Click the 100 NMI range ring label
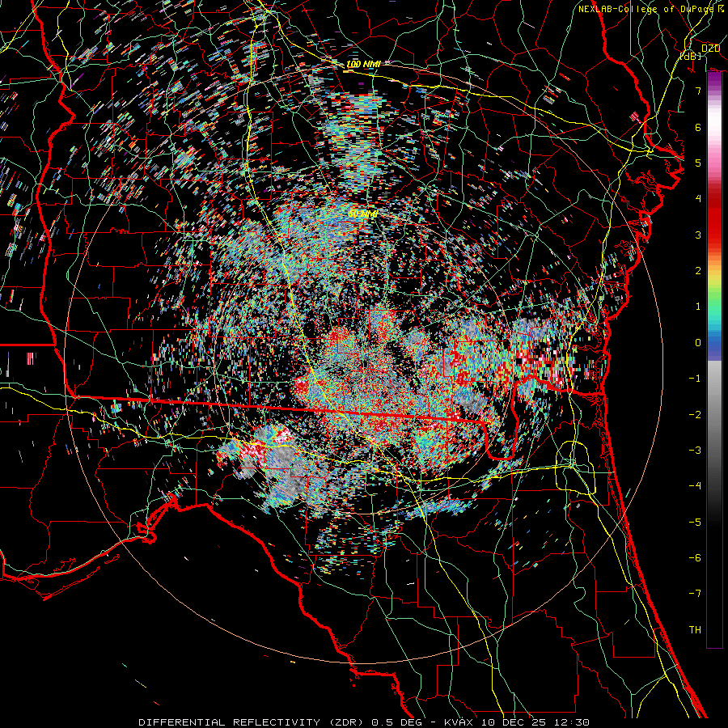This screenshot has width=728, height=728. point(363,64)
